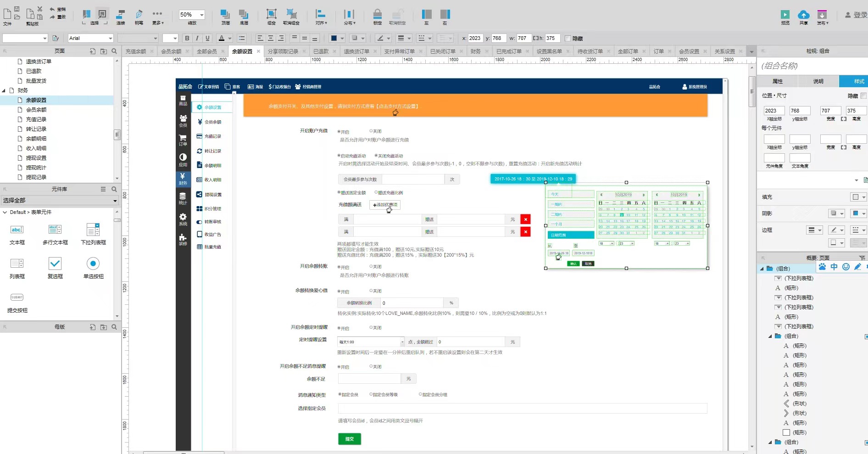The image size is (868, 454).
Task: Click the 添加优惠项 button
Action: click(x=385, y=205)
